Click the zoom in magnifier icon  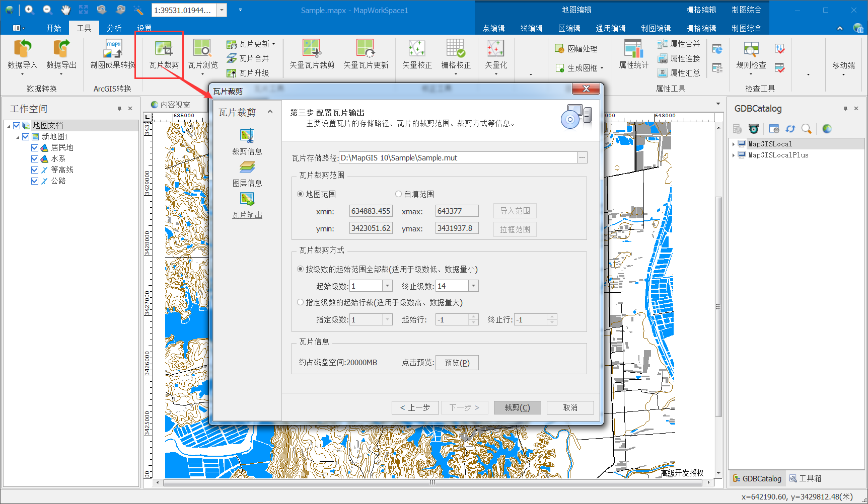(29, 10)
